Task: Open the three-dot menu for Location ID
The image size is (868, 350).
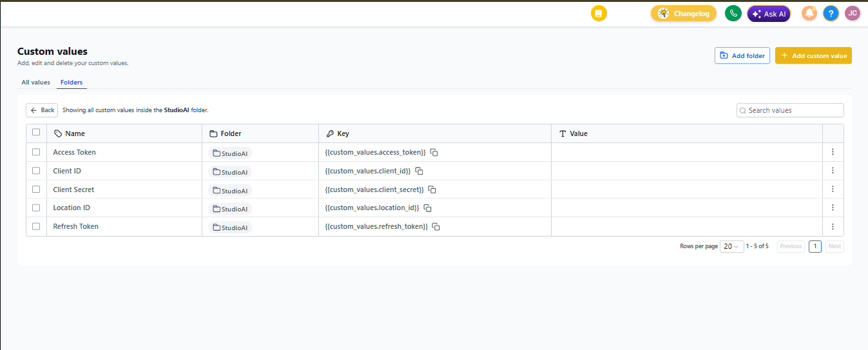Action: click(833, 208)
